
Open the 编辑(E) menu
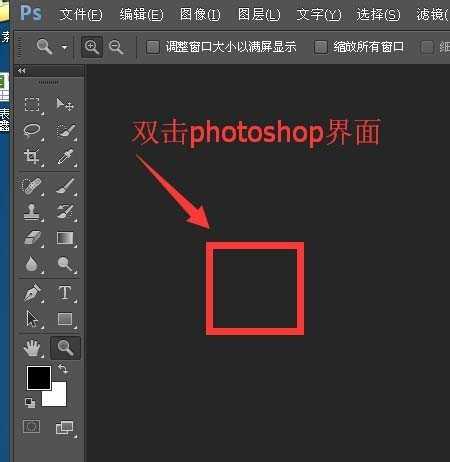click(x=141, y=14)
